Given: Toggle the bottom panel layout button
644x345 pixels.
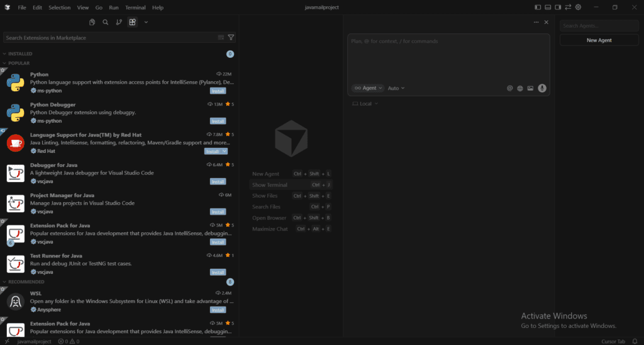Looking at the screenshot, I should [x=548, y=8].
